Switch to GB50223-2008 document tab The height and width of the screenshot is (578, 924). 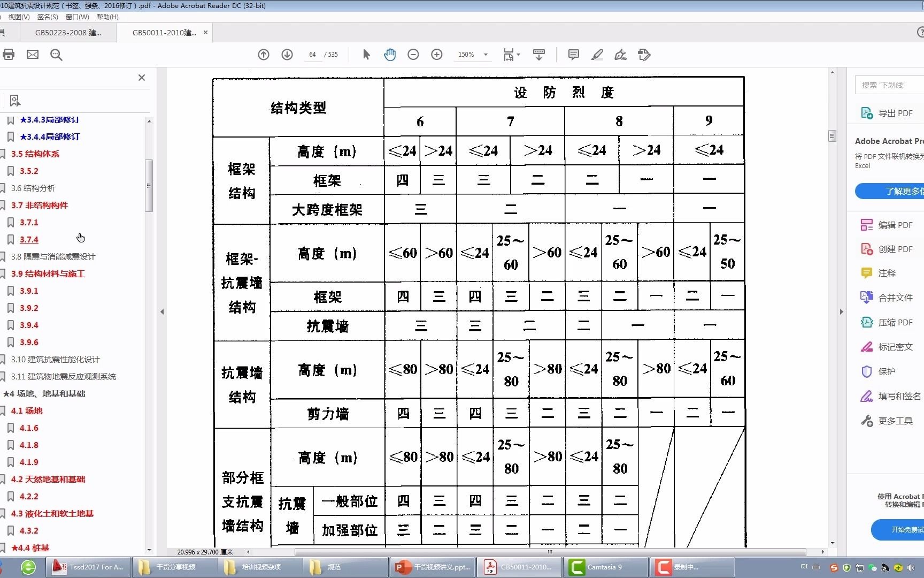68,33
